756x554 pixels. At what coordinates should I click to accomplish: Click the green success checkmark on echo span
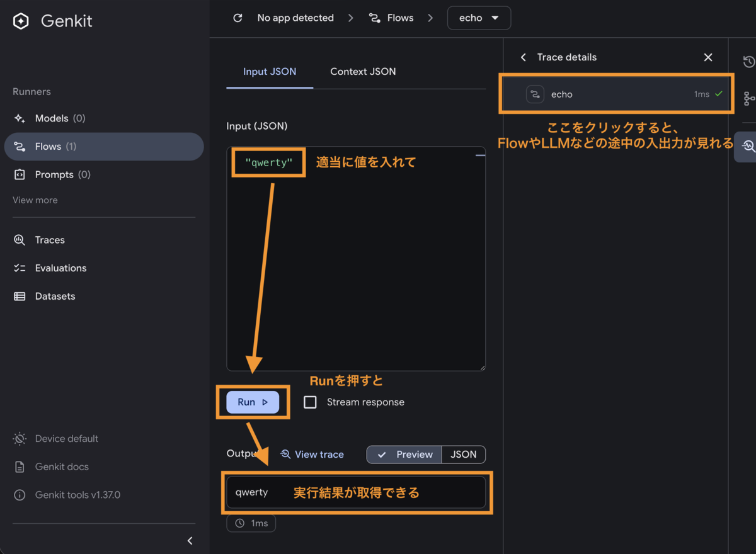tap(719, 94)
